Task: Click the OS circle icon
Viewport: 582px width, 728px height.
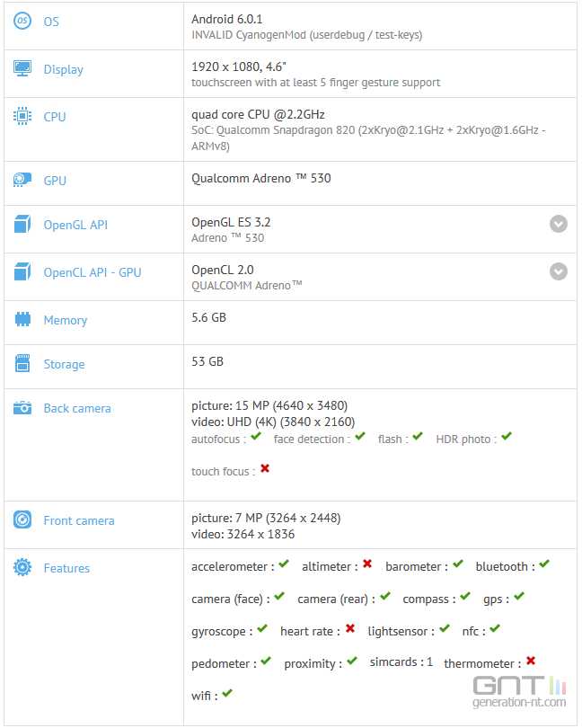Action: click(22, 21)
